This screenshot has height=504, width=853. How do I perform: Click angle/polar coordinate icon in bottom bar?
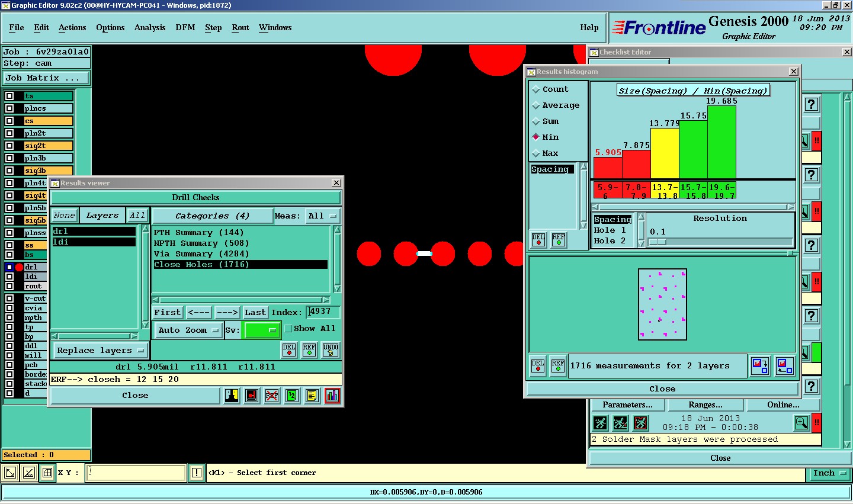point(29,473)
